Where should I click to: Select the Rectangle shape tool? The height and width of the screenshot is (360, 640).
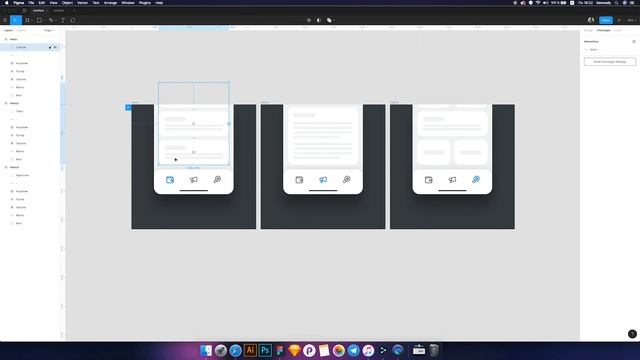(x=39, y=20)
